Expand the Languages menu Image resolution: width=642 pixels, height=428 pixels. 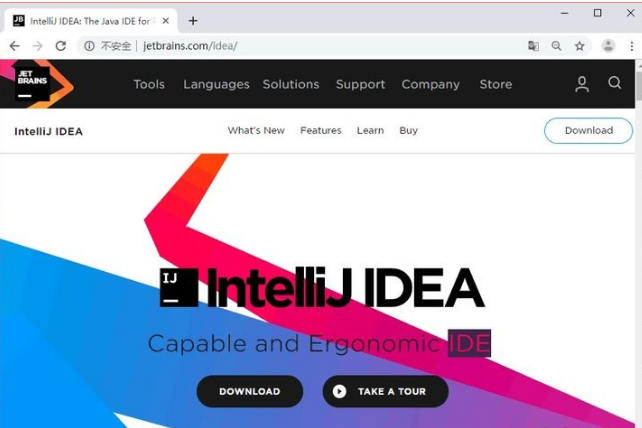point(216,84)
